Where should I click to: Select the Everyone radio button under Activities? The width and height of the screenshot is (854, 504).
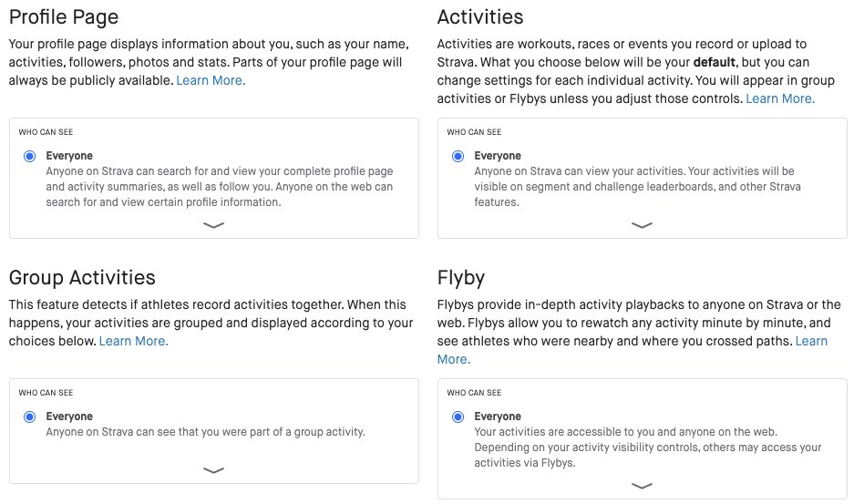tap(458, 157)
